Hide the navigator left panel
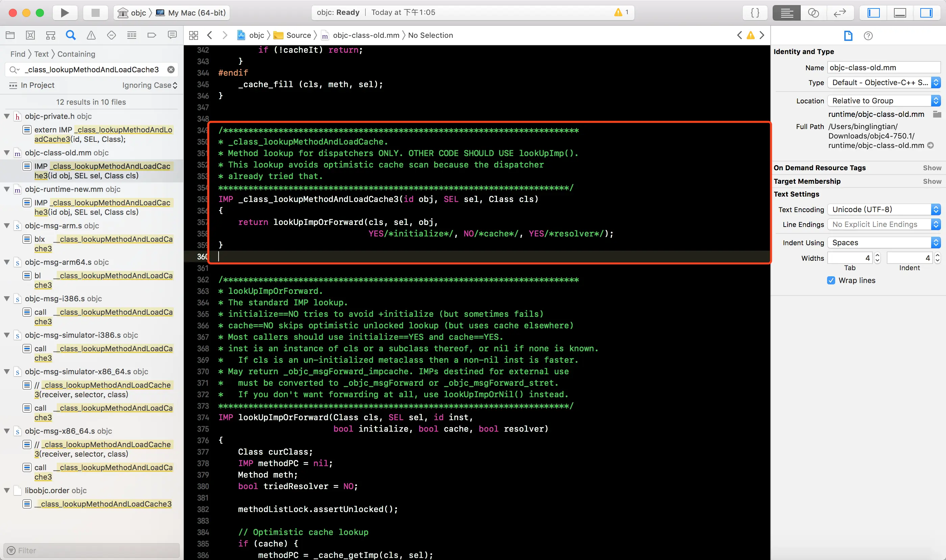946x560 pixels. point(873,12)
